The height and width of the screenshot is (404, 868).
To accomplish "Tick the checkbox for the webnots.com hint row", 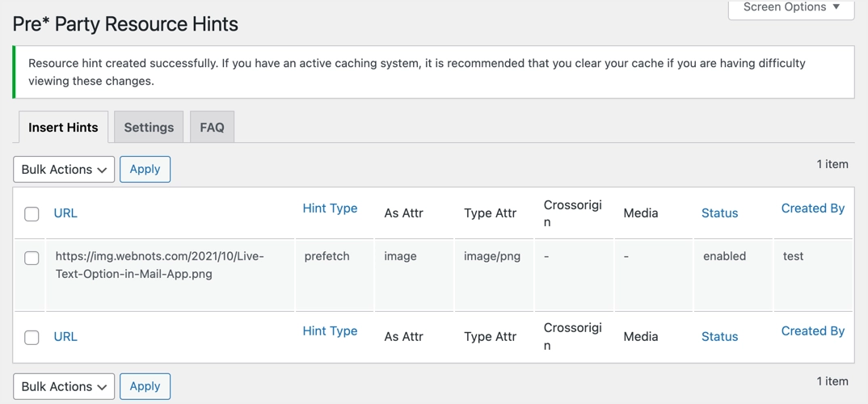I will pos(32,259).
